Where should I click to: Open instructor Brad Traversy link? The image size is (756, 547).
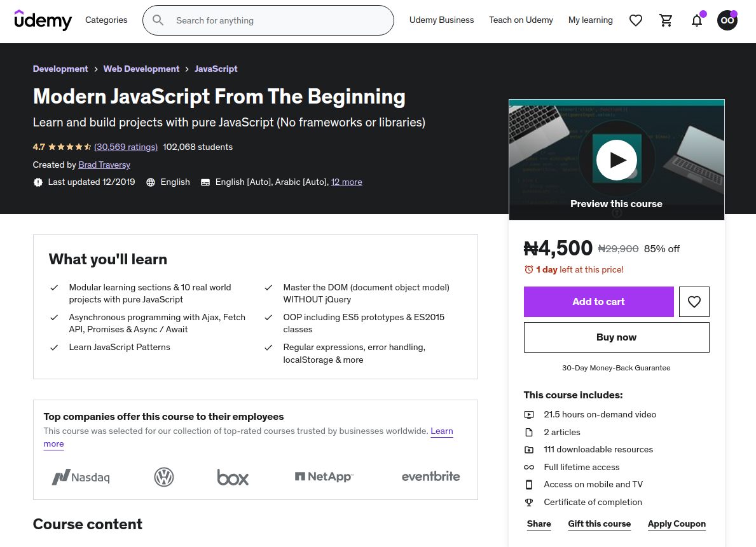(104, 165)
